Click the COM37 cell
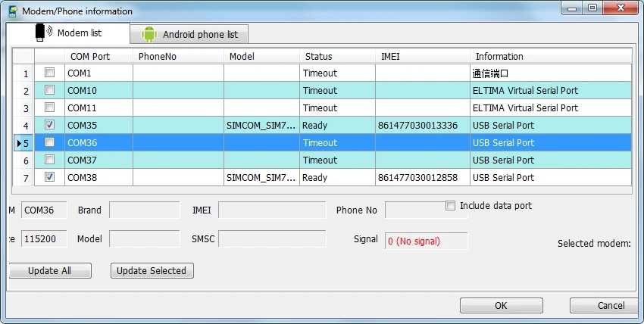The width and height of the screenshot is (644, 324). click(x=98, y=160)
